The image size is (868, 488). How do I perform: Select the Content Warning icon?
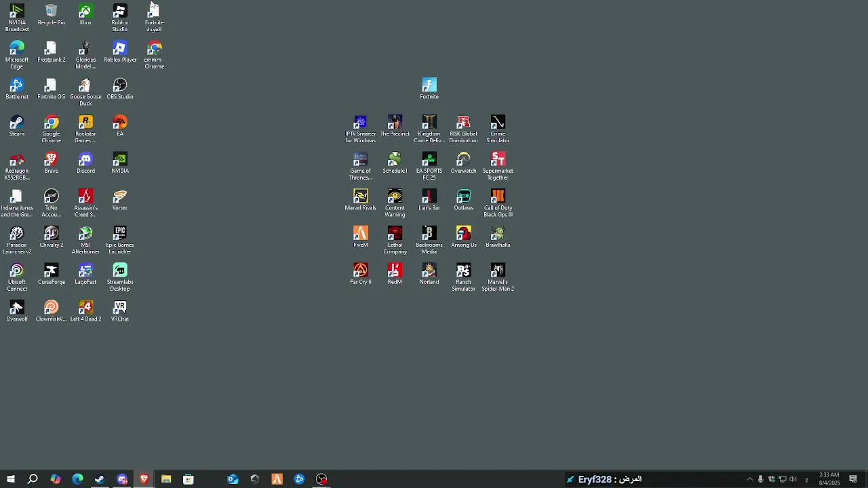pos(395,203)
